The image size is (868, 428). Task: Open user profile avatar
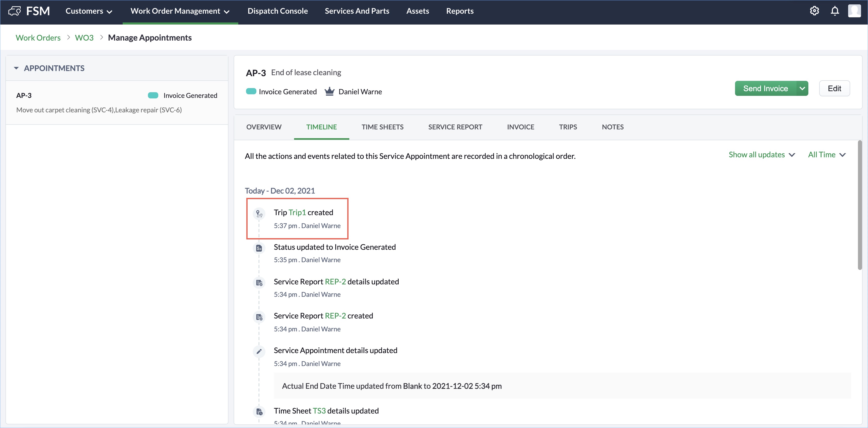854,11
